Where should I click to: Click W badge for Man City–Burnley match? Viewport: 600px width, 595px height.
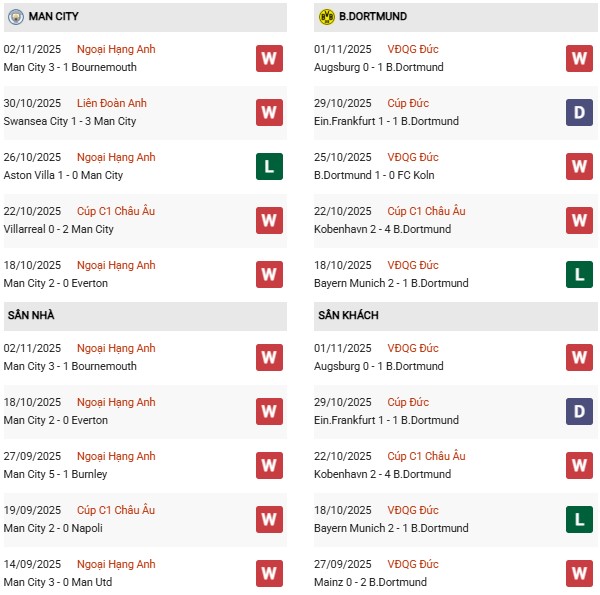click(269, 465)
